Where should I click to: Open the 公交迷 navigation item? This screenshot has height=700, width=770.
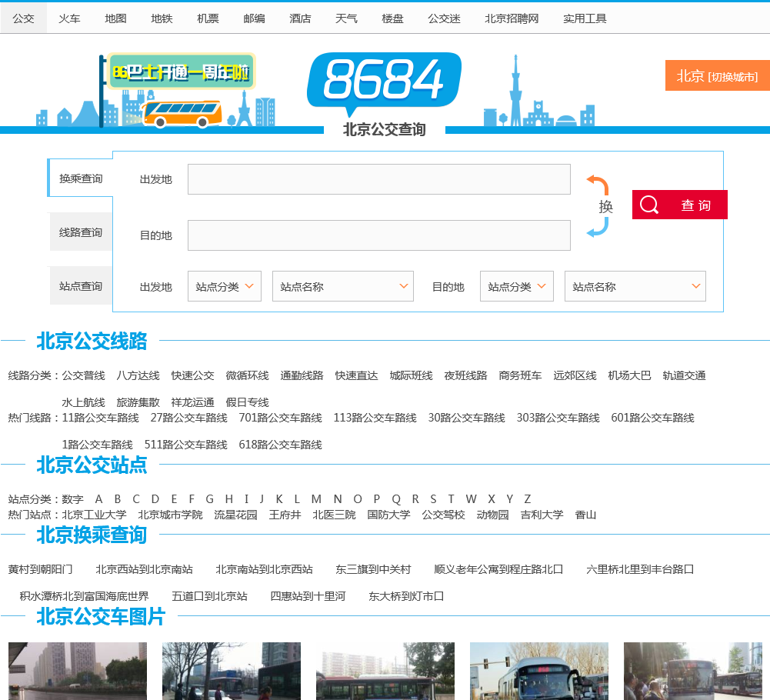point(444,18)
